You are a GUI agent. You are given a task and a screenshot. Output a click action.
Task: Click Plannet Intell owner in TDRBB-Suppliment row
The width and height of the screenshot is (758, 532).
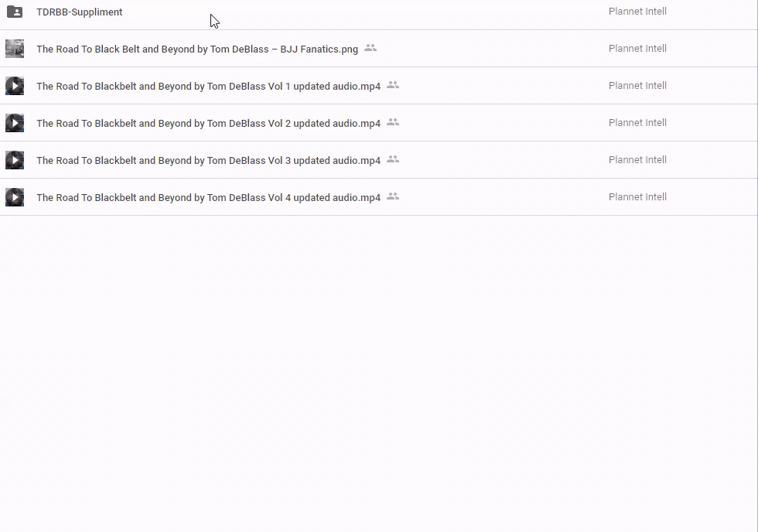(x=637, y=12)
